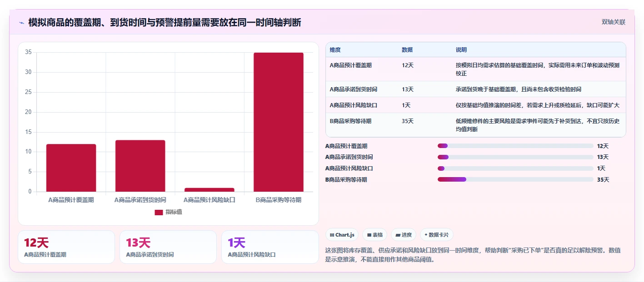Click the A商品预计覆盖期 progress bar

coord(515,146)
